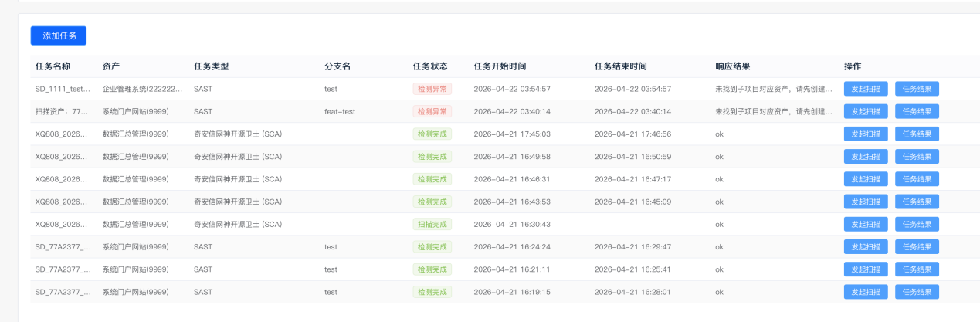The width and height of the screenshot is (980, 322).
Task: Click end time 2026-04-21 16:45:09 cell
Action: (633, 202)
